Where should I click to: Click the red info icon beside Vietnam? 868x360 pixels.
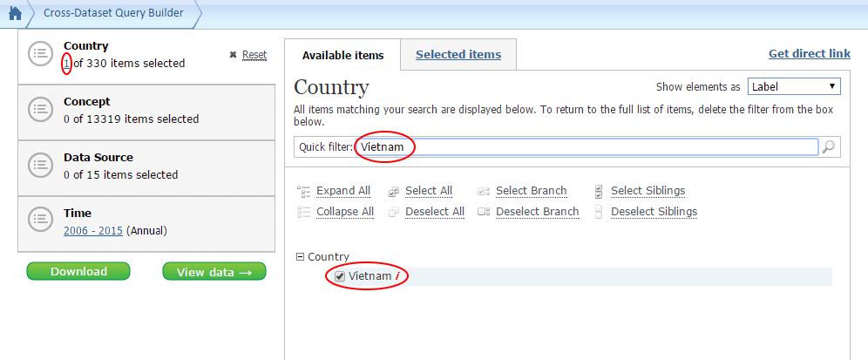(397, 276)
